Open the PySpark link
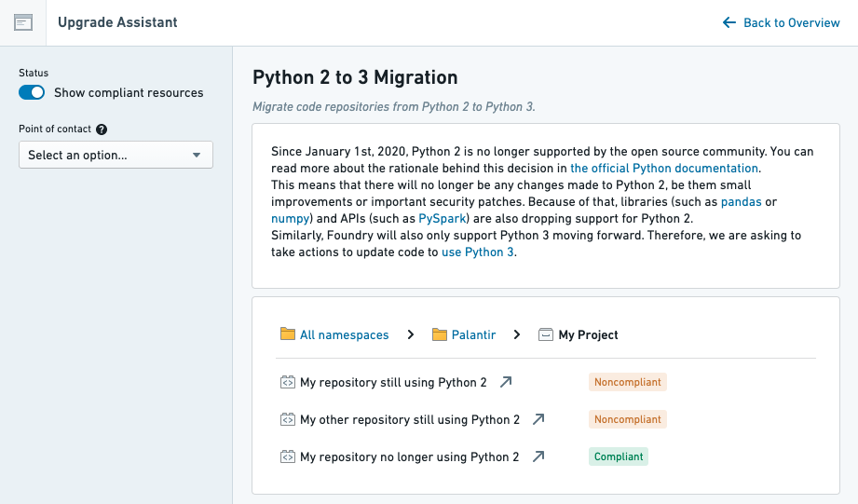 coord(443,218)
